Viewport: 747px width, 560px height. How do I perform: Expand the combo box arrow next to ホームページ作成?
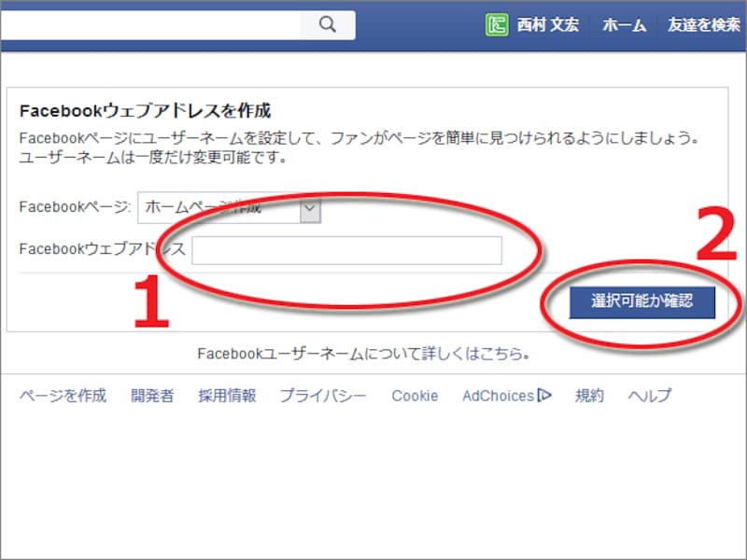309,208
